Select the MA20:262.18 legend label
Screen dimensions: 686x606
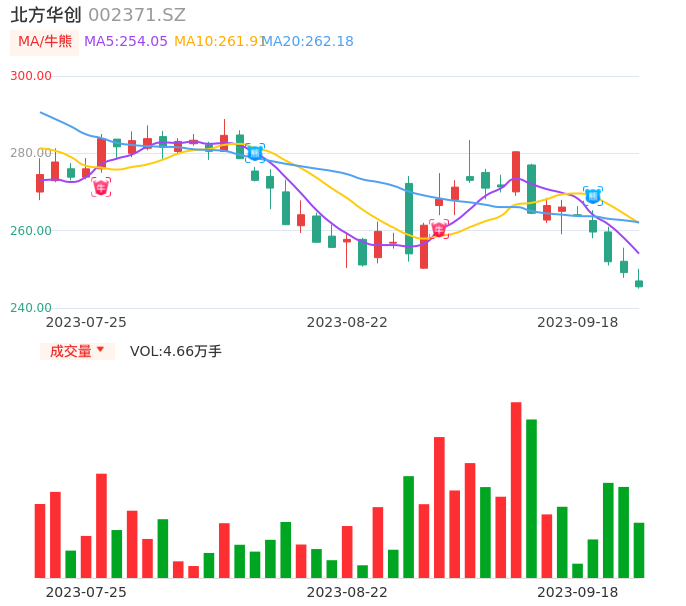pyautogui.click(x=308, y=42)
